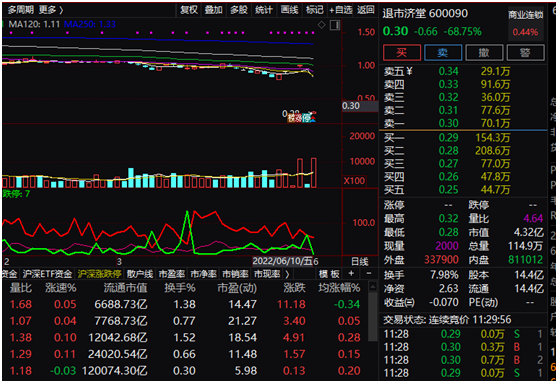Click the minus icon beside the plus
The image size is (558, 383).
tap(369, 273)
